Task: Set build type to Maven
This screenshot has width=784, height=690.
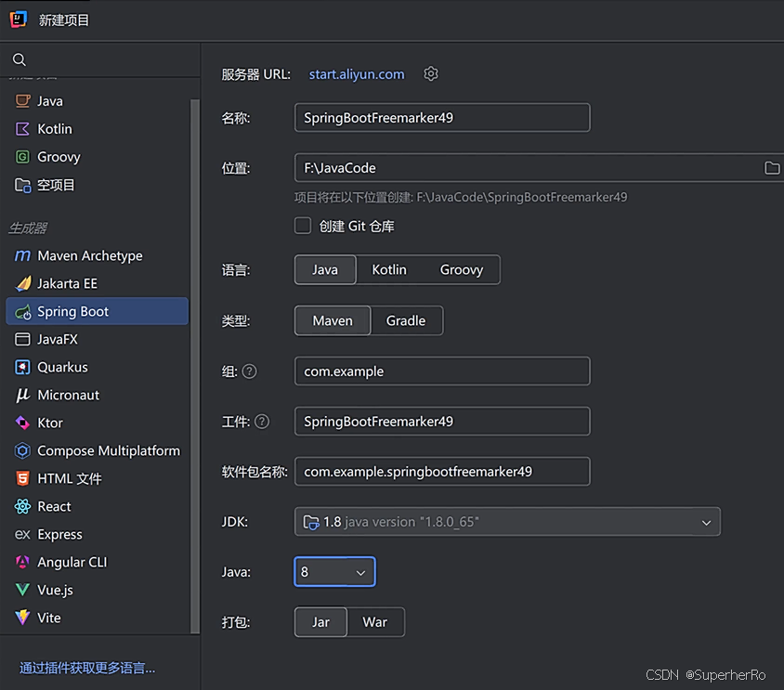Action: click(x=333, y=320)
